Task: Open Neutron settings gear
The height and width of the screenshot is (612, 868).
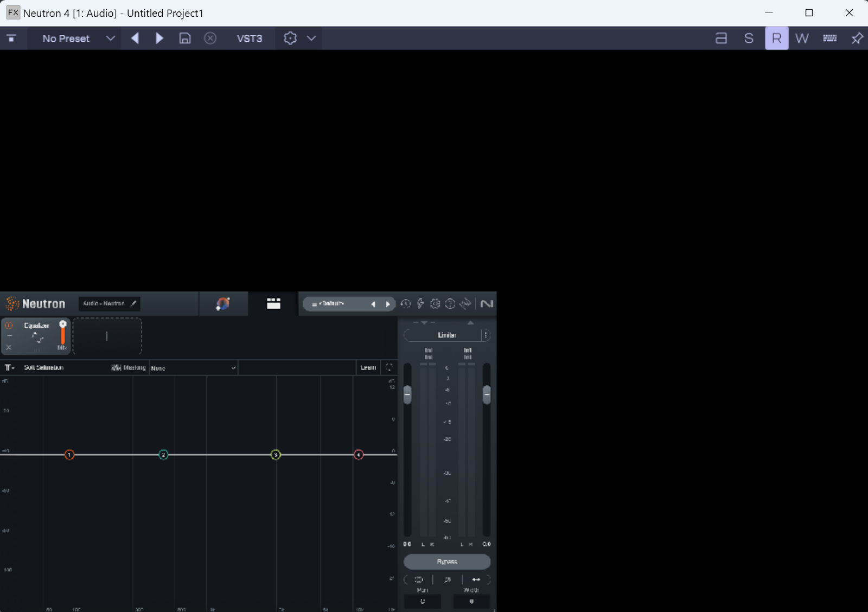Action: [x=435, y=304]
